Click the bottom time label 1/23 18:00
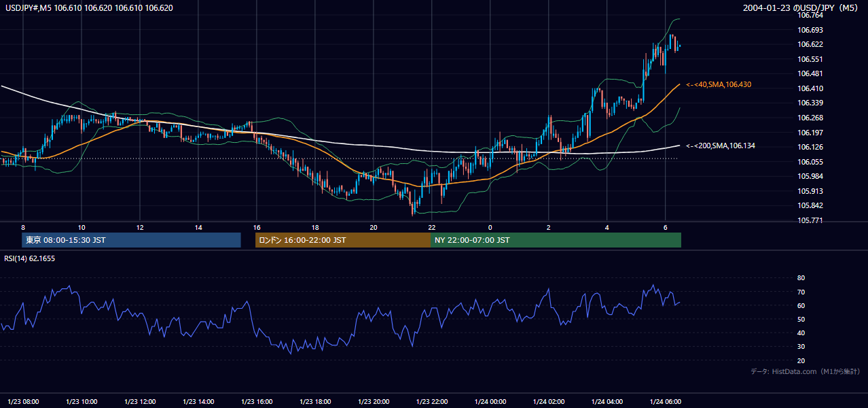This screenshot has width=868, height=408. pyautogui.click(x=315, y=401)
